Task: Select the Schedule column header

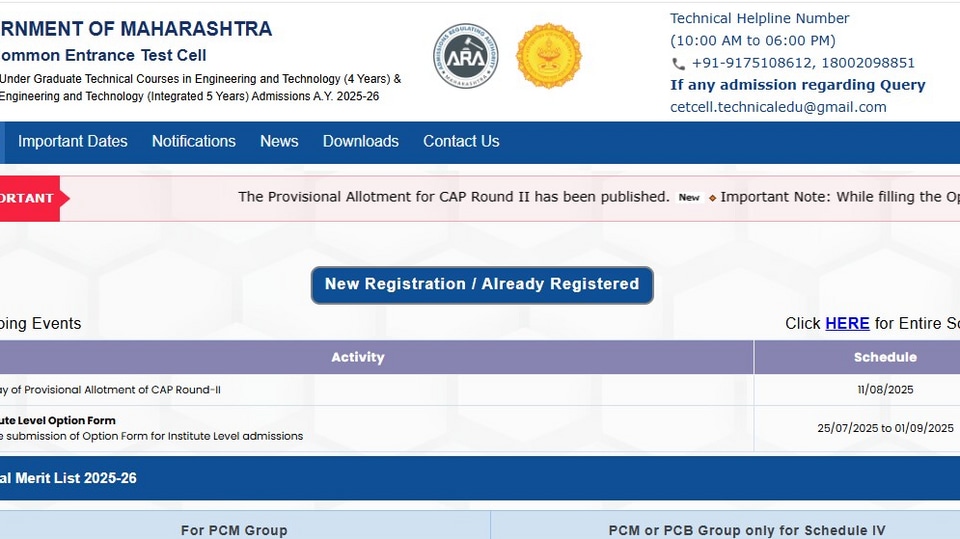Action: [x=885, y=357]
